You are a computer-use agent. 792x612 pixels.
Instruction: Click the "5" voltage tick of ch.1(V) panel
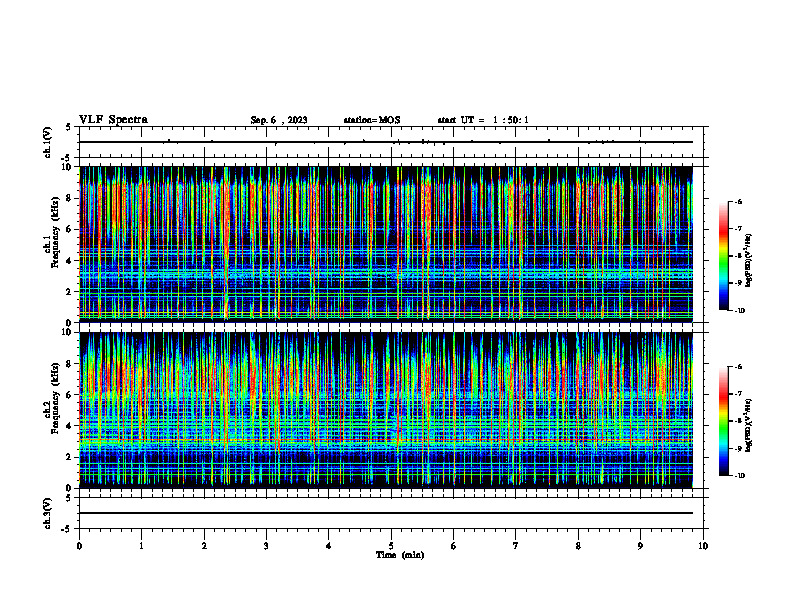pos(69,127)
